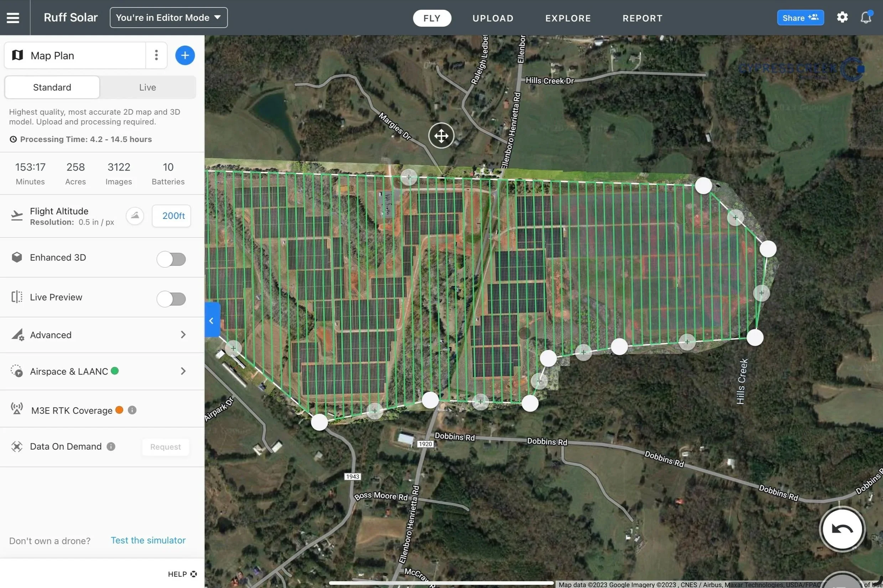Image resolution: width=883 pixels, height=588 pixels.
Task: Click the Share button
Action: click(x=800, y=18)
